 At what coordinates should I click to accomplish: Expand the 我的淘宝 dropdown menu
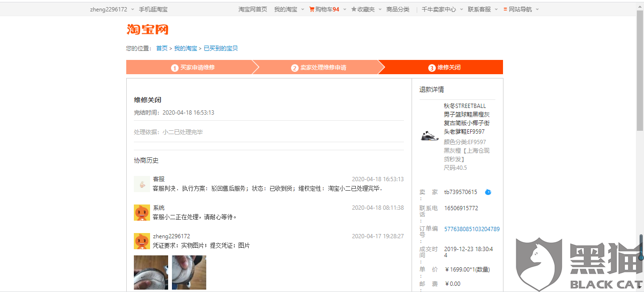(x=302, y=9)
